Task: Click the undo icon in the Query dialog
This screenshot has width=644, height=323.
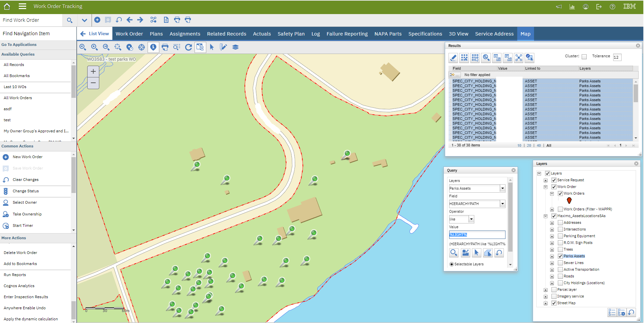Action: (x=499, y=253)
